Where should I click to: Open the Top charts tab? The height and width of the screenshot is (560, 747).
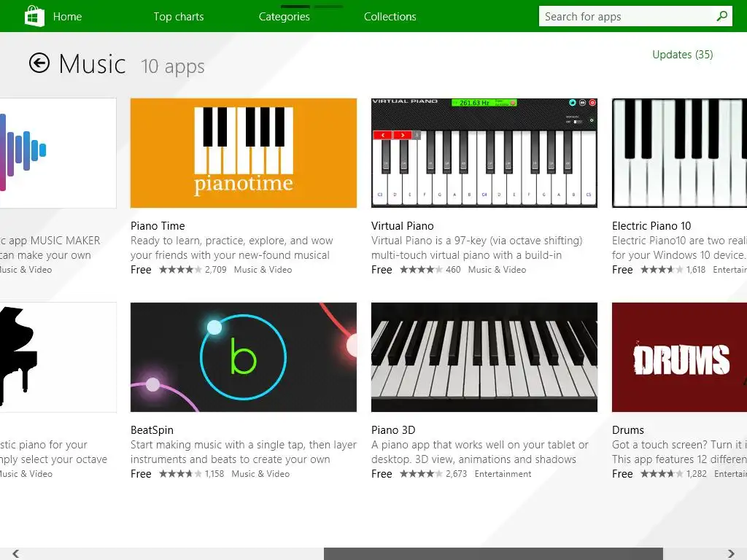tap(179, 17)
